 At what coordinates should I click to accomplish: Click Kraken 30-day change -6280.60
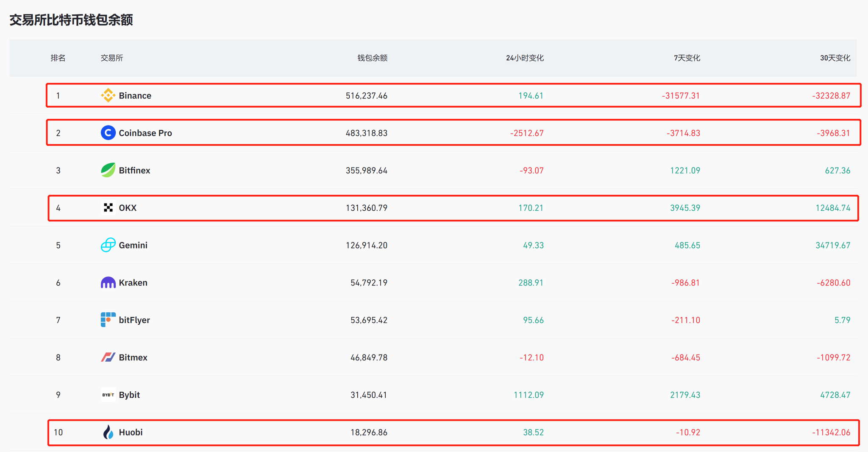coord(833,283)
